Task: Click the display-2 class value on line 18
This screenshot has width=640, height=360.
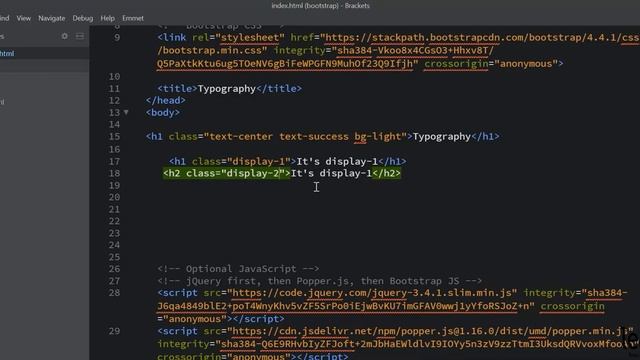Action: click(253, 173)
